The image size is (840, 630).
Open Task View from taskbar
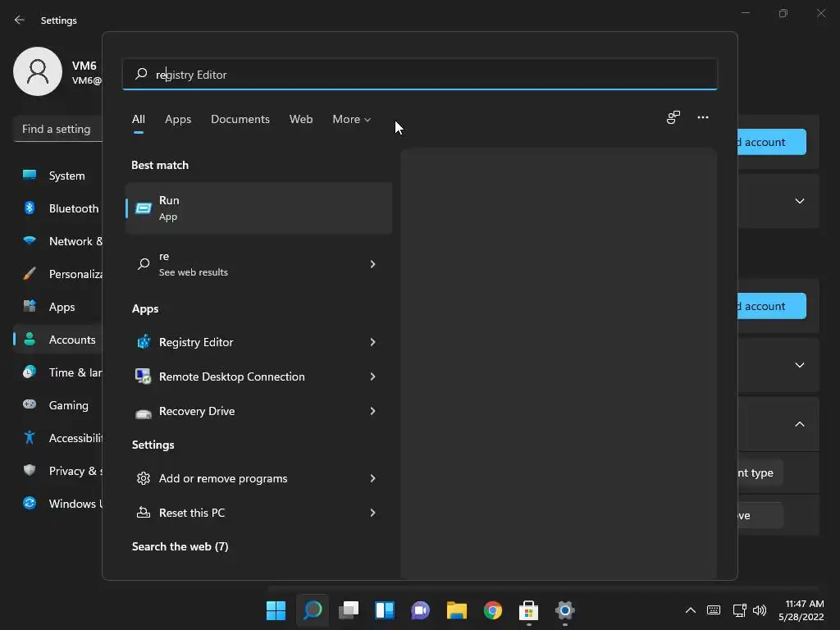[348, 610]
